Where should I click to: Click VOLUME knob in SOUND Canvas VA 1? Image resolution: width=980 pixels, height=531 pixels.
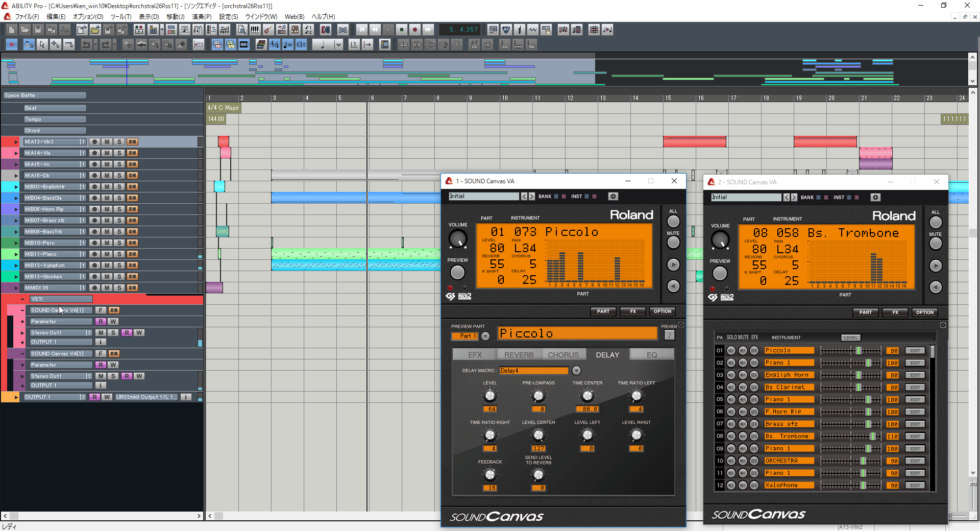coord(457,238)
